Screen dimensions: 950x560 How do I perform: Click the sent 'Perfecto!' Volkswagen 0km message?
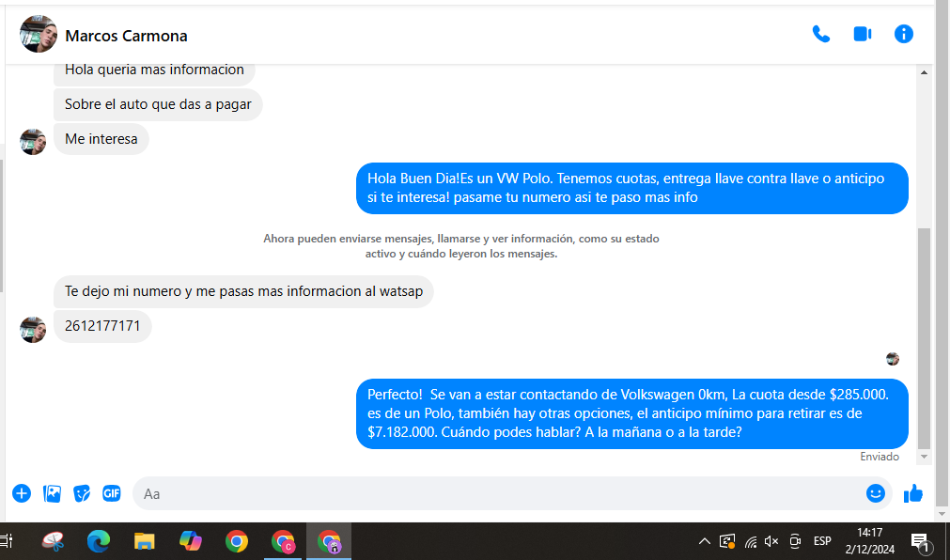click(x=631, y=414)
